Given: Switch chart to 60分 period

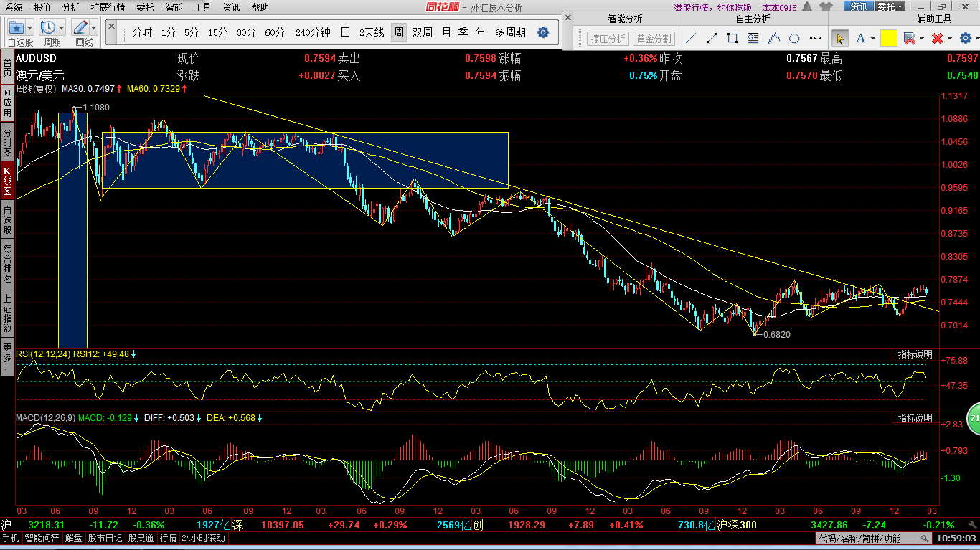Looking at the screenshot, I should [x=275, y=32].
